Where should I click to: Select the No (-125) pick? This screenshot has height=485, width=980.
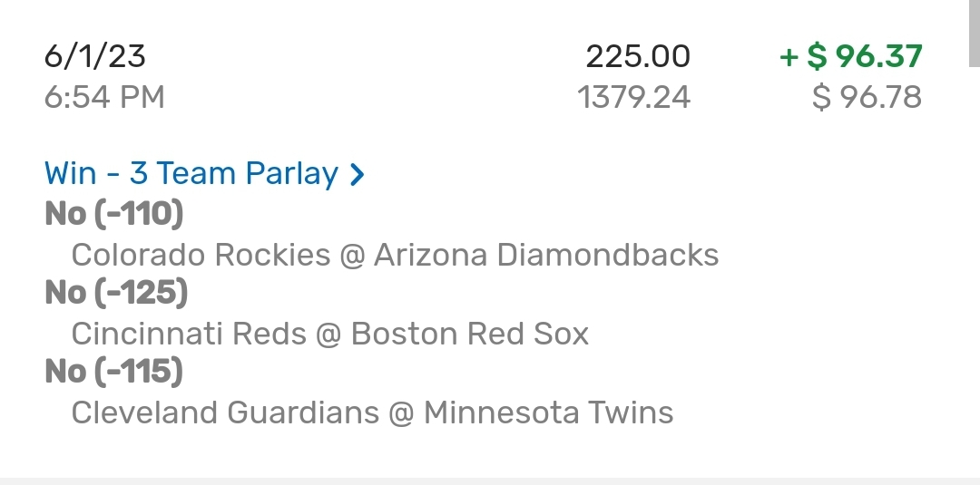(115, 293)
